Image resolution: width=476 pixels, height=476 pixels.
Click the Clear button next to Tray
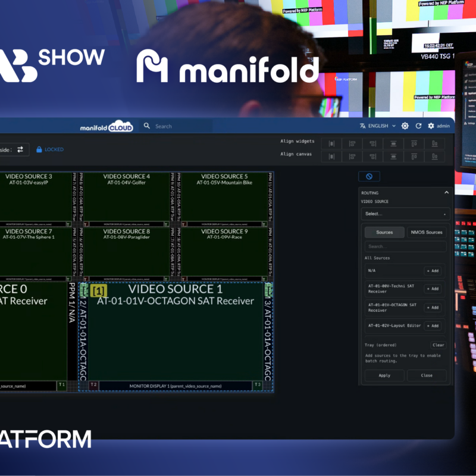(438, 345)
